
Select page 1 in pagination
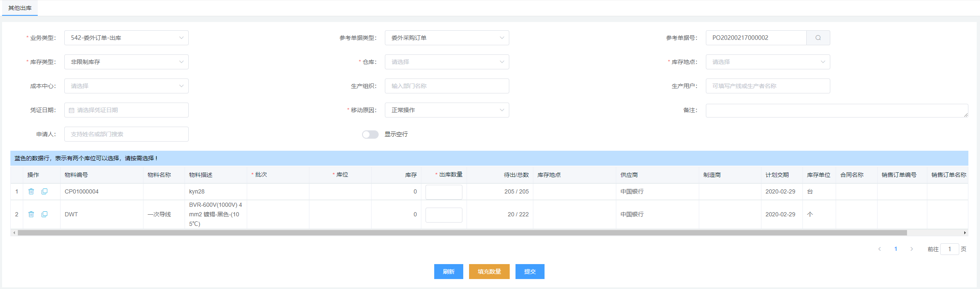(896, 249)
